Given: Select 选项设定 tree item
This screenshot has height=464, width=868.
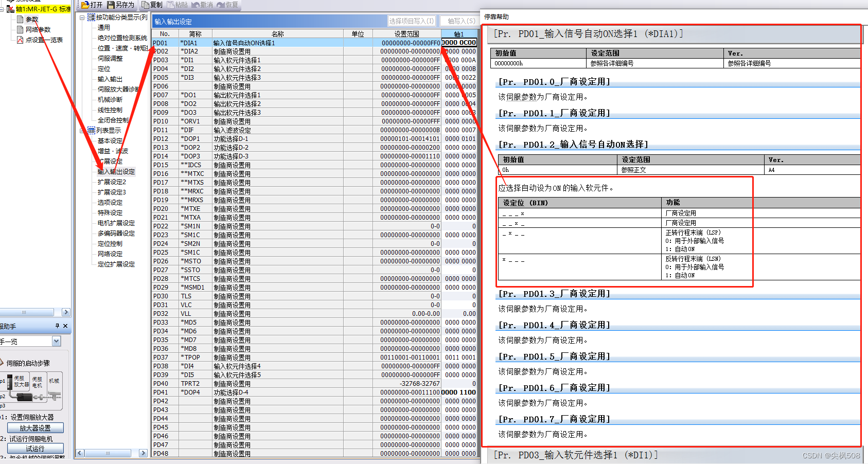Looking at the screenshot, I should (x=110, y=202).
